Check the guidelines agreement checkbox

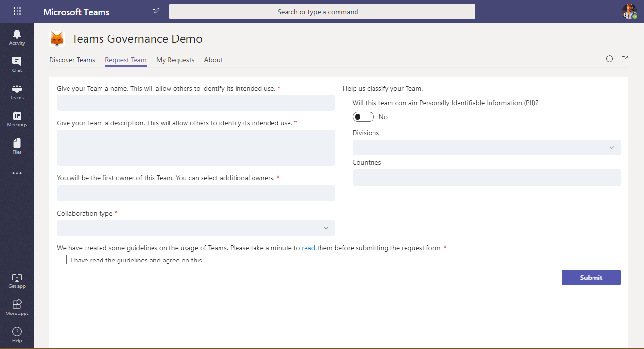62,260
